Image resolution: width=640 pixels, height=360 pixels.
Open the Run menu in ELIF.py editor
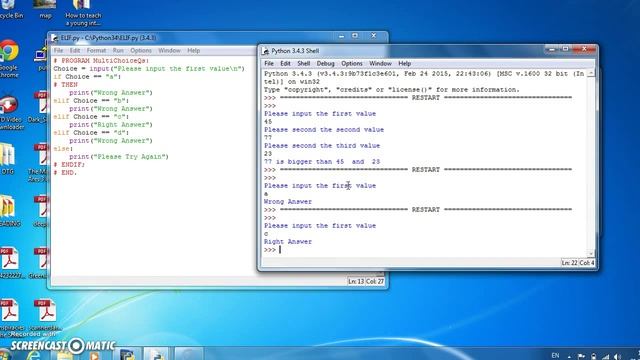[x=118, y=51]
